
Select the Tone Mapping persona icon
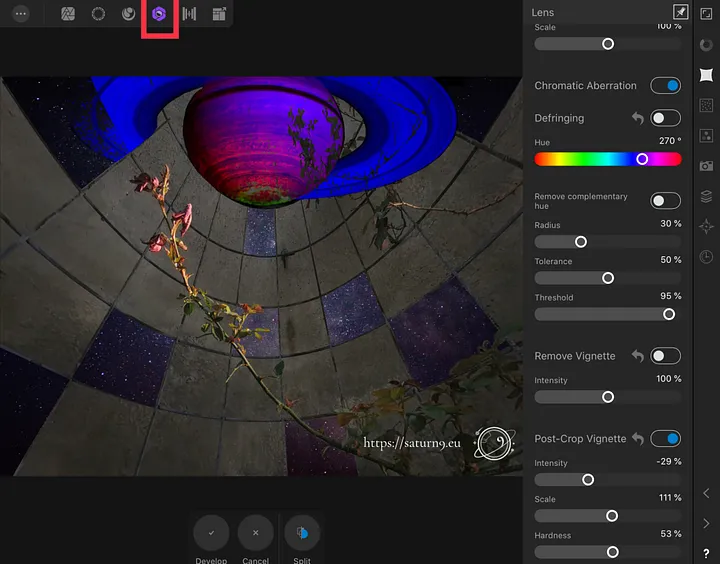[x=189, y=15]
